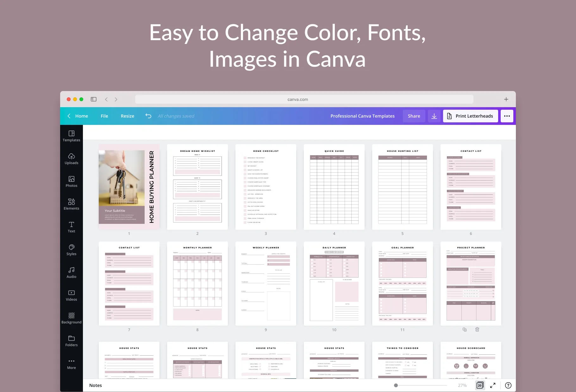
Task: Open the Folders panel
Action: coord(72,341)
